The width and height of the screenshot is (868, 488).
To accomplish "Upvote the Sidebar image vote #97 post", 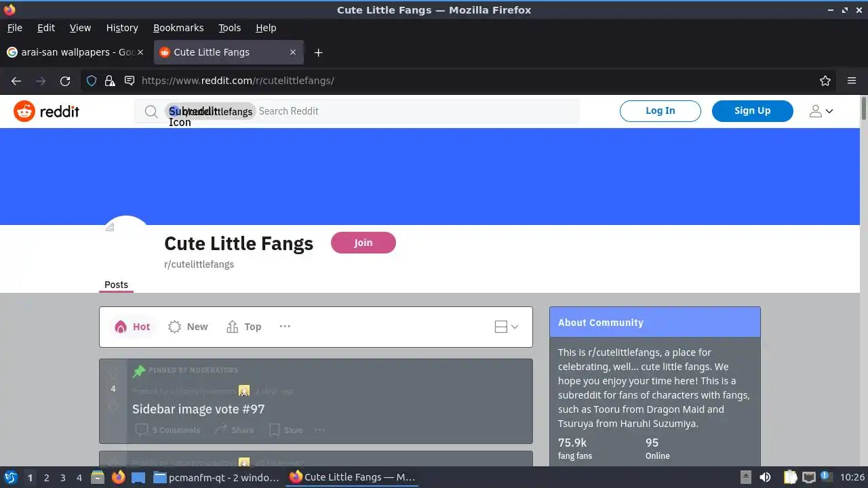I will tap(113, 373).
